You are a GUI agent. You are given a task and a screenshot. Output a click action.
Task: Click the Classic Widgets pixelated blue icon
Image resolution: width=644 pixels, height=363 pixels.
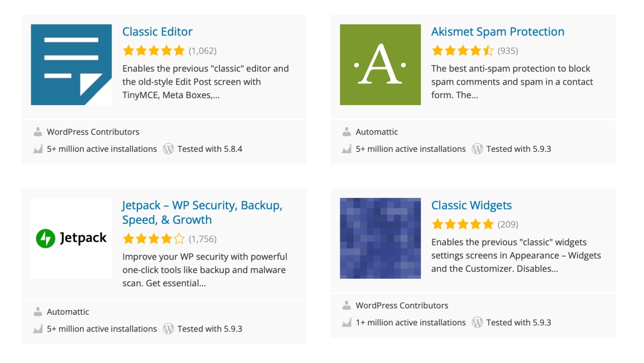tap(380, 238)
